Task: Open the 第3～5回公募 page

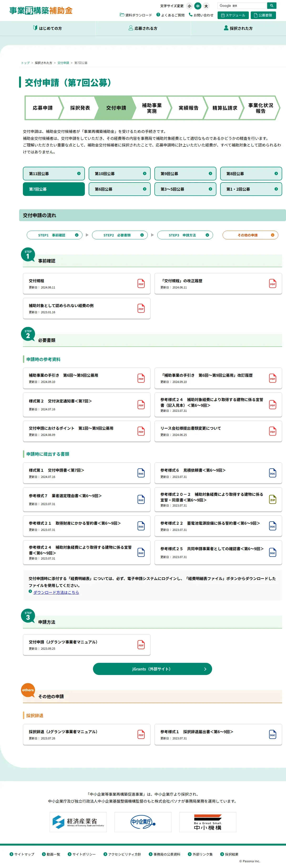Action: 185,189
